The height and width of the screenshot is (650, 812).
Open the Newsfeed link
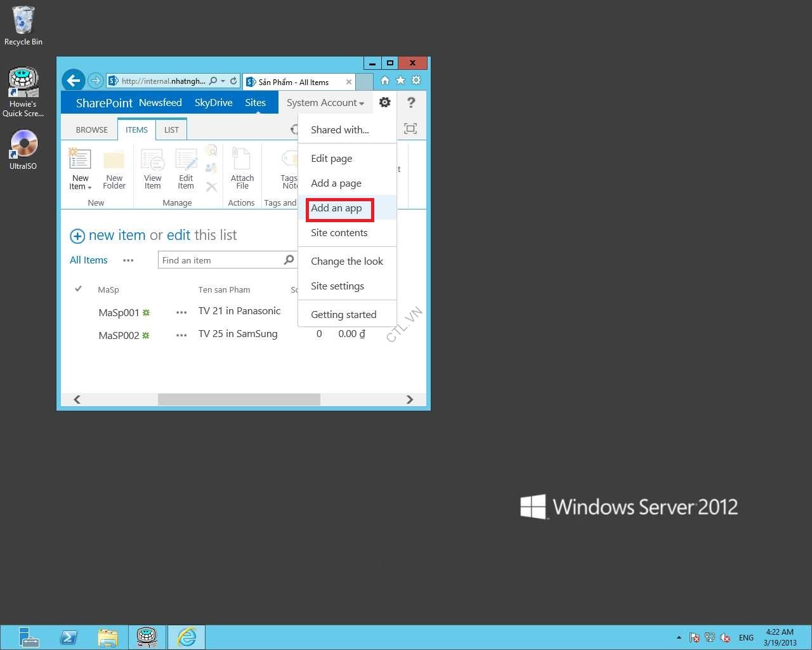click(160, 103)
